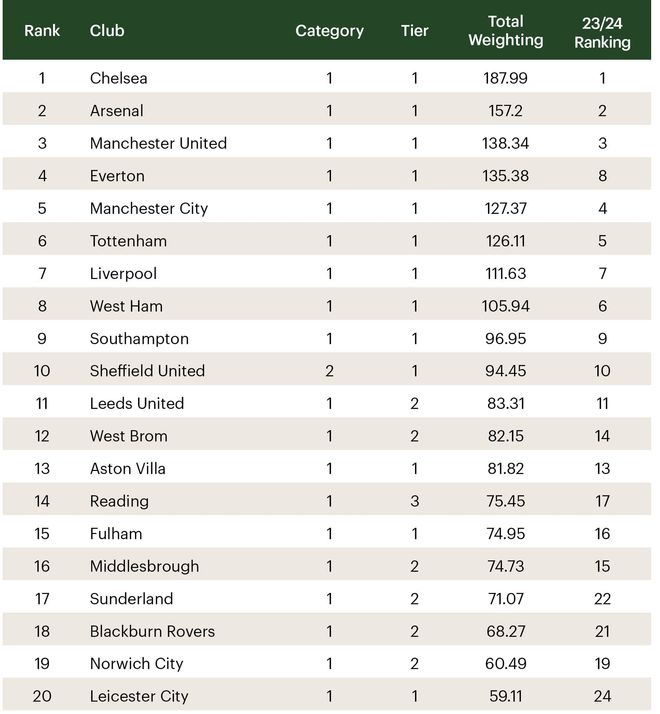
Task: Click the Club column header
Action: coord(107,31)
